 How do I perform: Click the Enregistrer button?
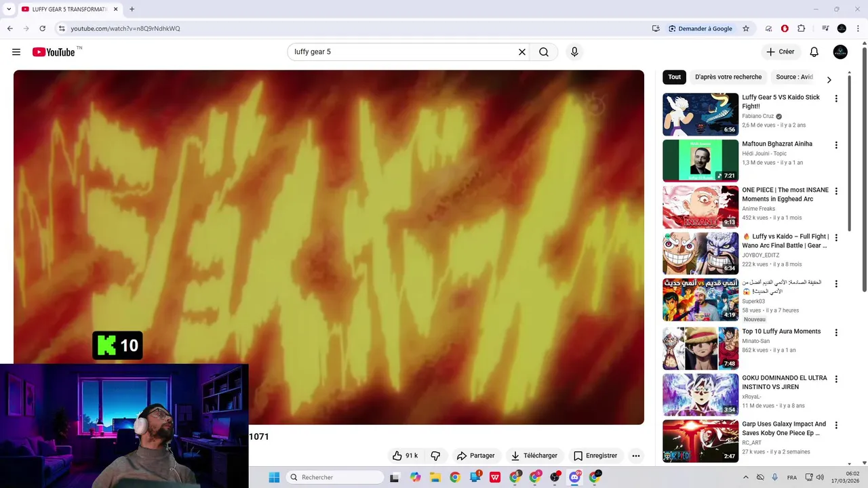[595, 455]
